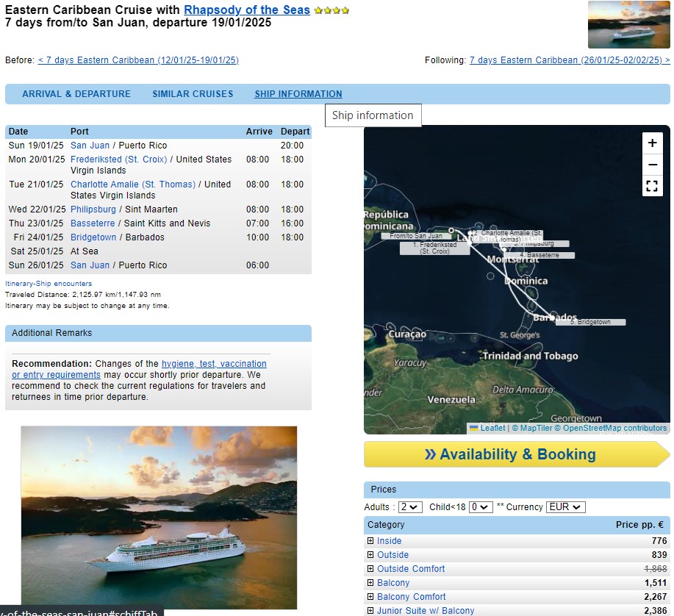Click the Bridgetown label on the map

[591, 322]
